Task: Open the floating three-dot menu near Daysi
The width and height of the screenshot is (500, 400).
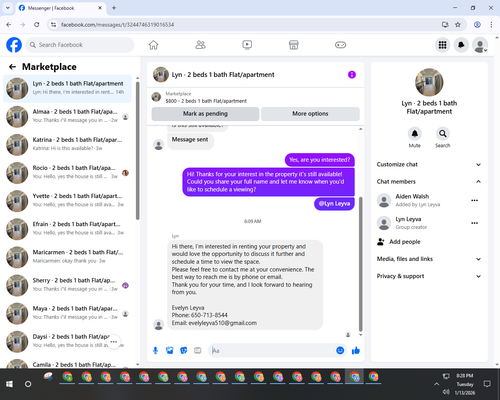Action: [x=114, y=342]
